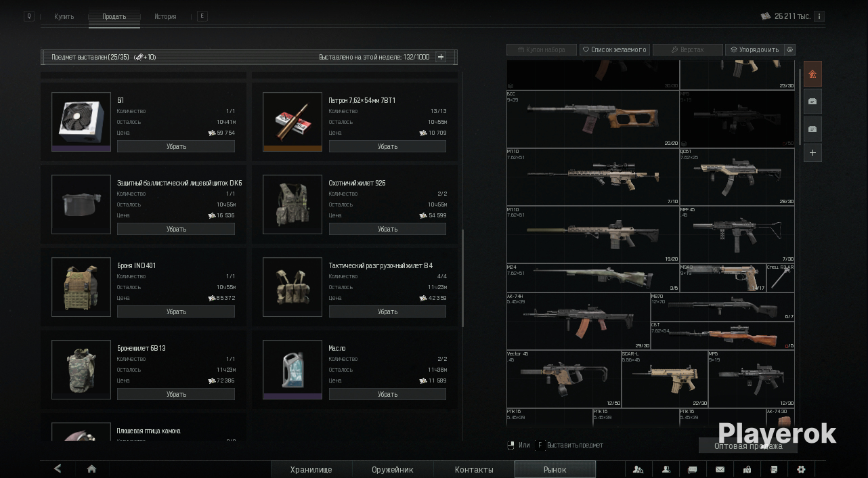Click the listings panel scrollbar
The image size is (868, 478).
point(462,278)
